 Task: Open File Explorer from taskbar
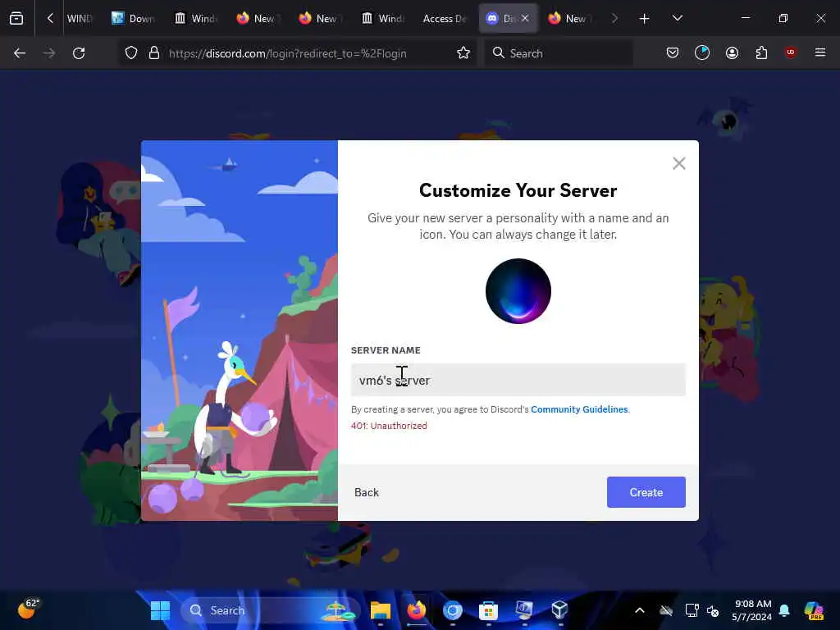pos(381,610)
